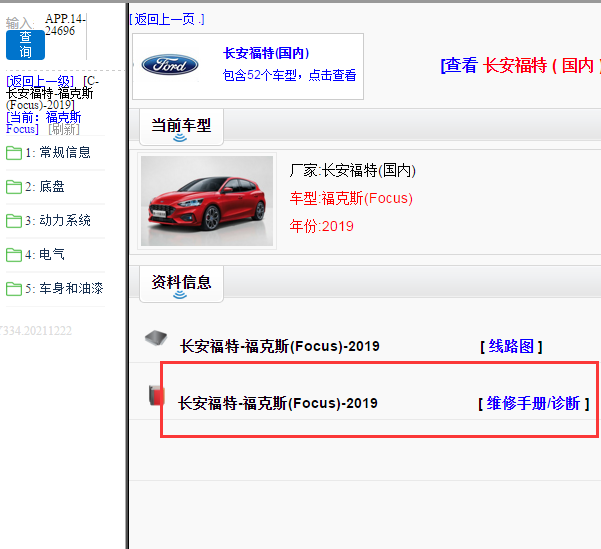Image resolution: width=601 pixels, height=549 pixels.
Task: Click the 返回上一页 link at top
Action: pos(167,19)
